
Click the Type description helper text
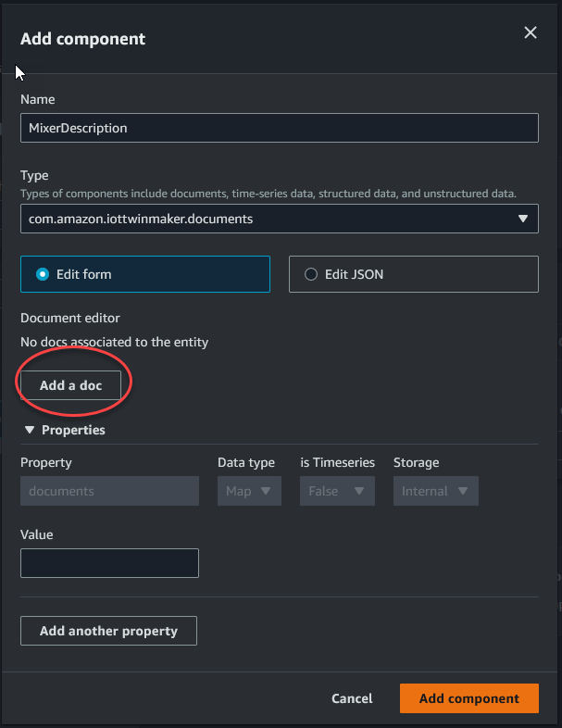(x=268, y=194)
